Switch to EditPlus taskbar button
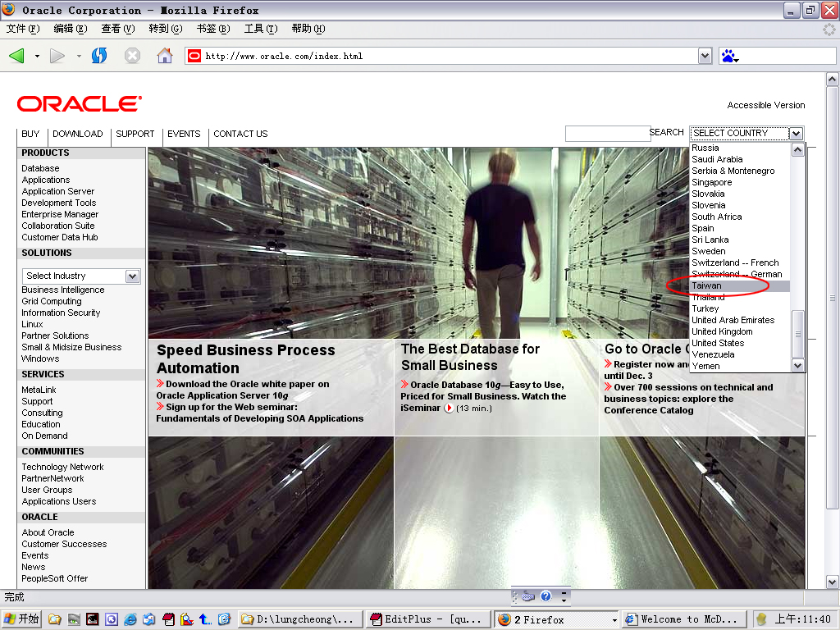 click(x=429, y=619)
